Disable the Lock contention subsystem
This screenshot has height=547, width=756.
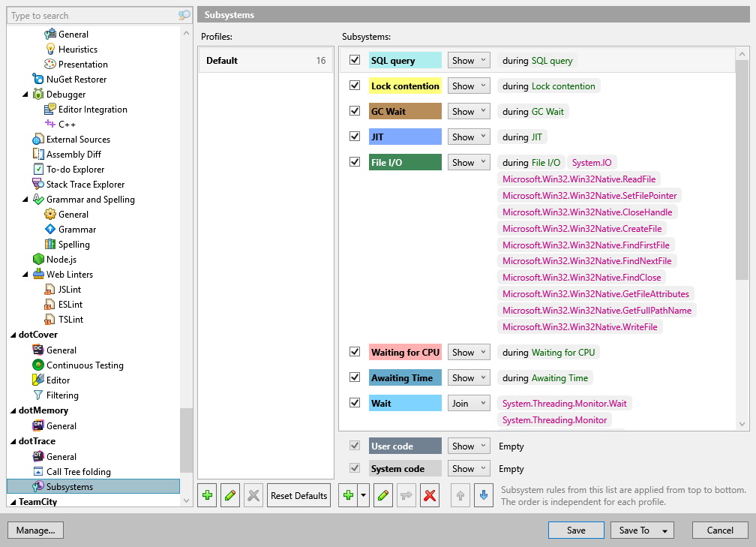coord(354,86)
